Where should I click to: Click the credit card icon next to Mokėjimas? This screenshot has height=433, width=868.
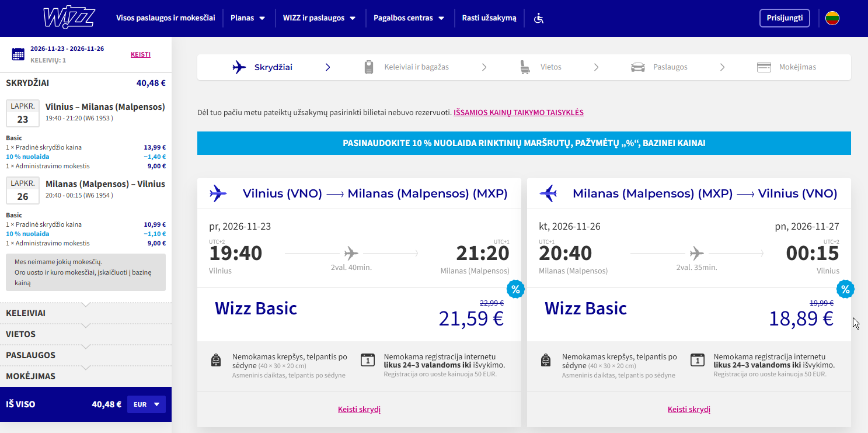[764, 67]
